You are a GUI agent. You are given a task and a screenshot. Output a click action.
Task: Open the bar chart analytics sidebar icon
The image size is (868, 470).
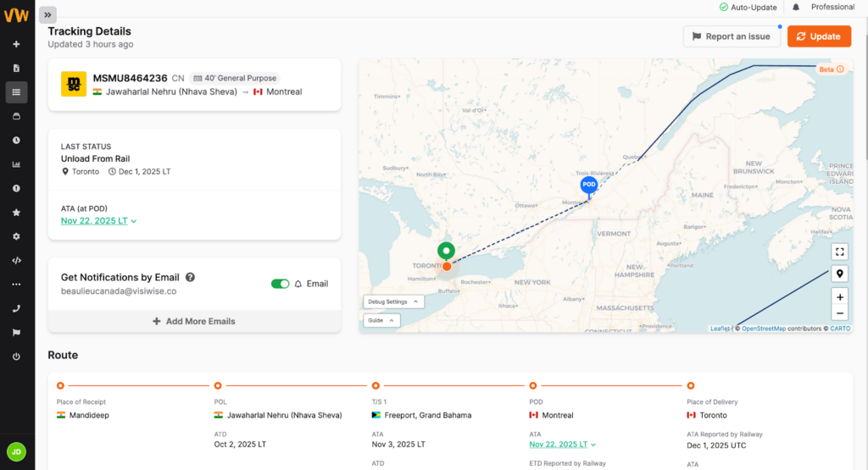pos(16,164)
